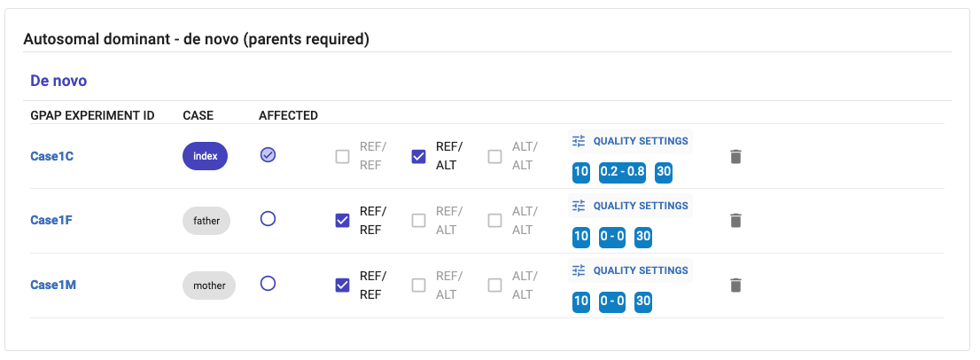Delete the Case1C row with trash icon
Image resolution: width=980 pixels, height=360 pixels.
[x=735, y=157]
